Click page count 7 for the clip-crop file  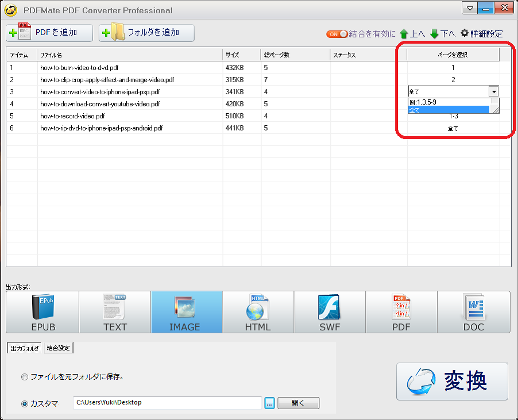(266, 80)
